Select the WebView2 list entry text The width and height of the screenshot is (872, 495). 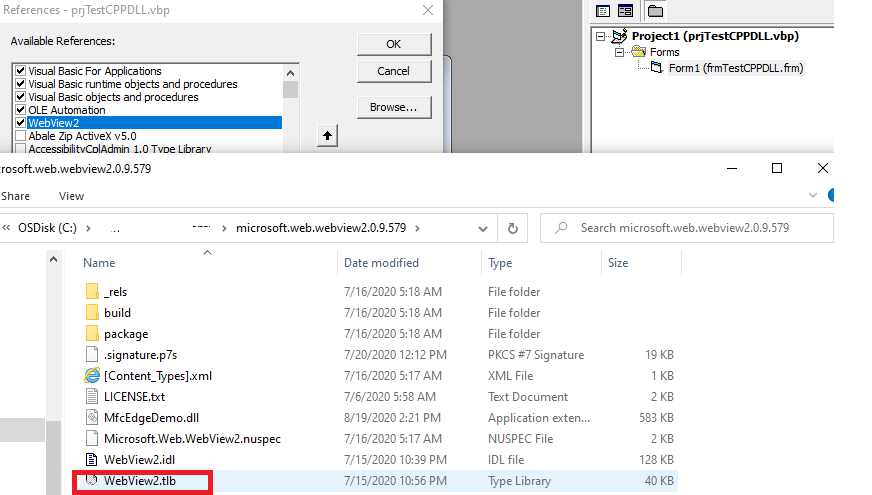coord(54,123)
